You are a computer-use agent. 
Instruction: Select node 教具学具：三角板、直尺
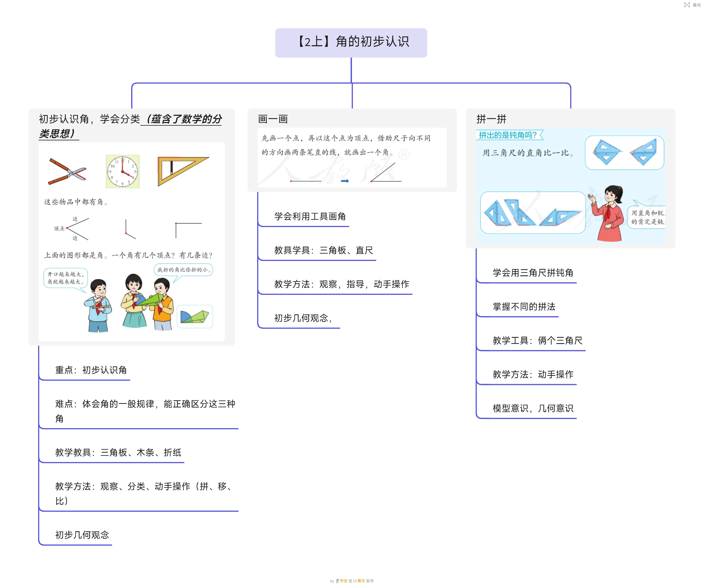pos(323,250)
